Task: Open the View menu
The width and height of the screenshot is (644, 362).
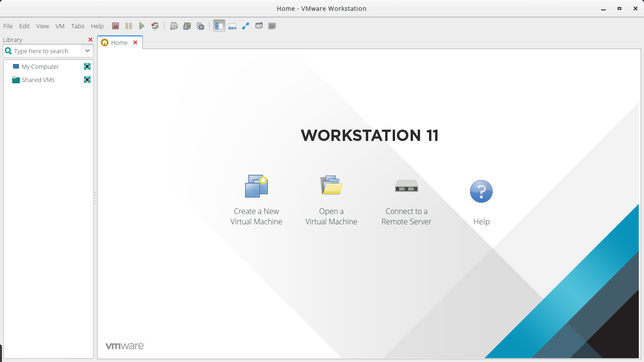Action: click(x=42, y=26)
